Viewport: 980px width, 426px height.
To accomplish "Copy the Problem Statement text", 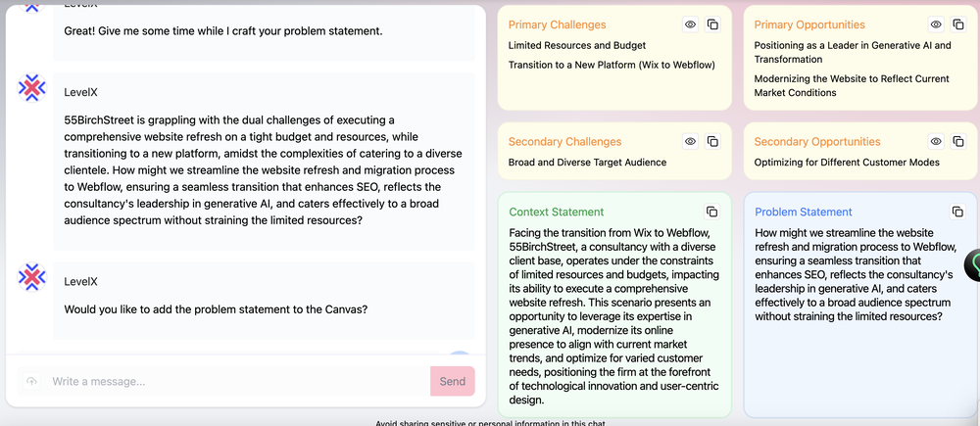I will click(958, 212).
